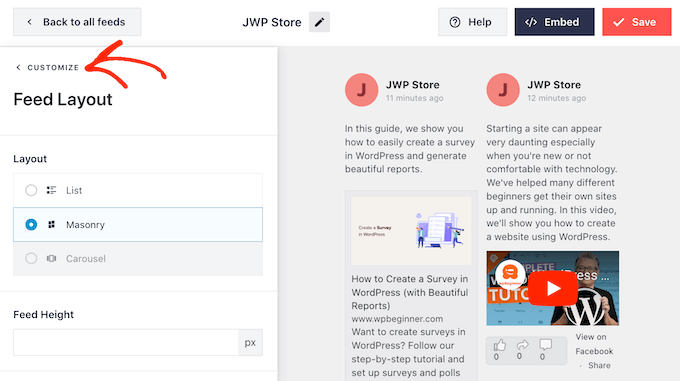
Task: Select the List layout radio button
Action: pyautogui.click(x=31, y=190)
